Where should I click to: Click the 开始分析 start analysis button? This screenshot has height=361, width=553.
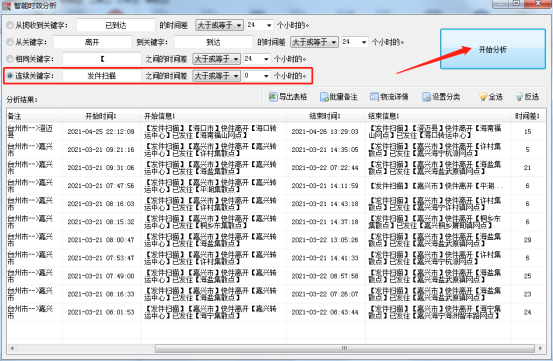493,49
